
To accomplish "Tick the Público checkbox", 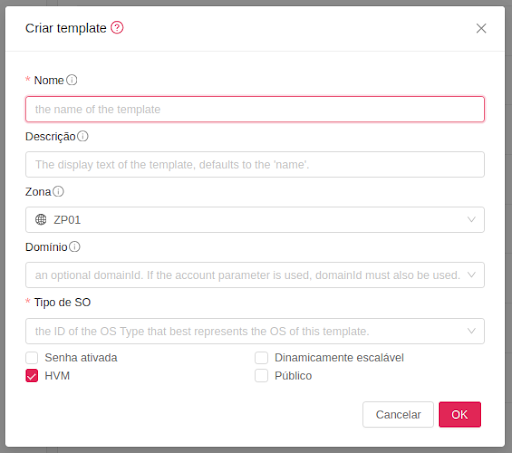I will pos(261,376).
